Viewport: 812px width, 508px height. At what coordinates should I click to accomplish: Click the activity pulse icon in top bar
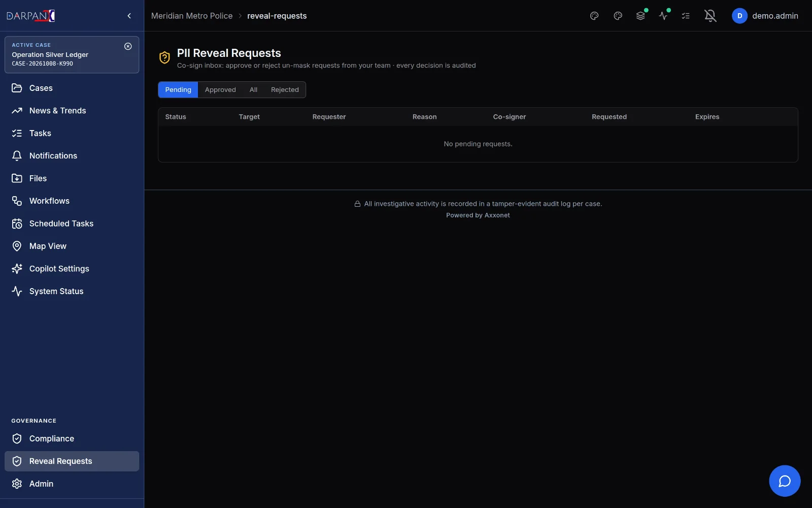pos(663,16)
